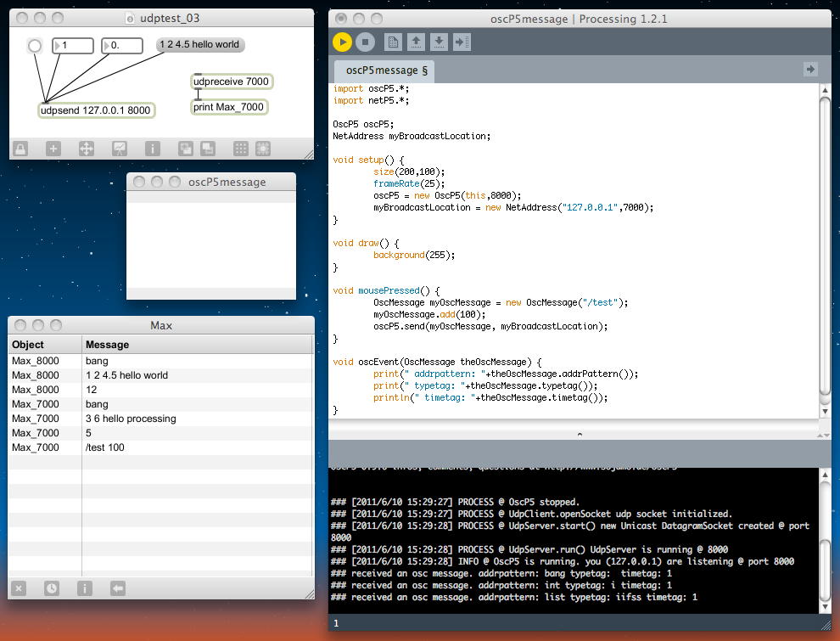Add a new object with the plus icon
840x641 pixels.
(53, 149)
